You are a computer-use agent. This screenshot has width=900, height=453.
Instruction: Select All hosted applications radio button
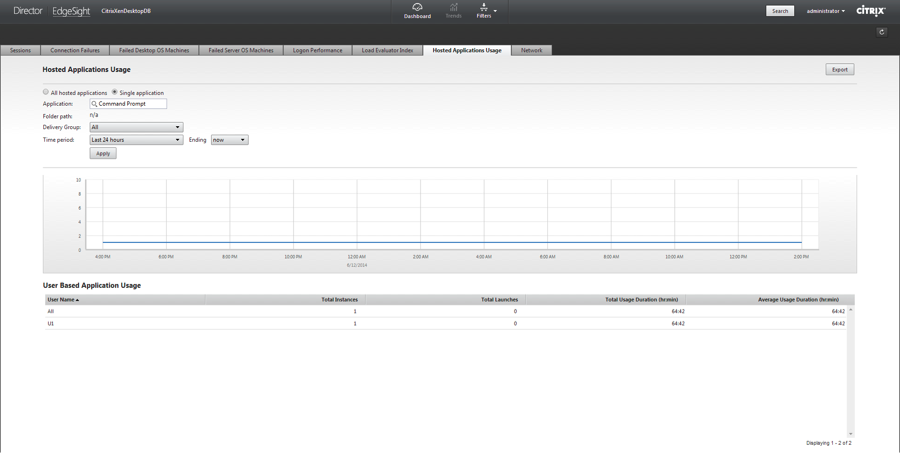(x=46, y=92)
